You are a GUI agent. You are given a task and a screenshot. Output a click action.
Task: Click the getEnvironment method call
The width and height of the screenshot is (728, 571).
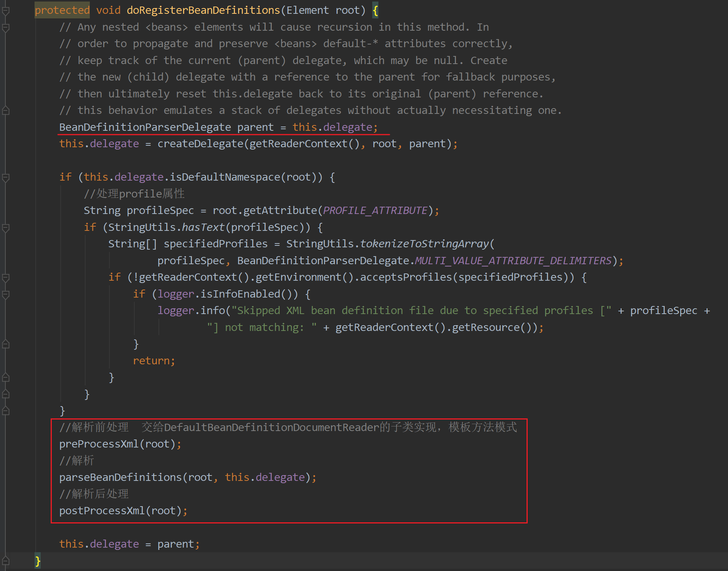(299, 277)
